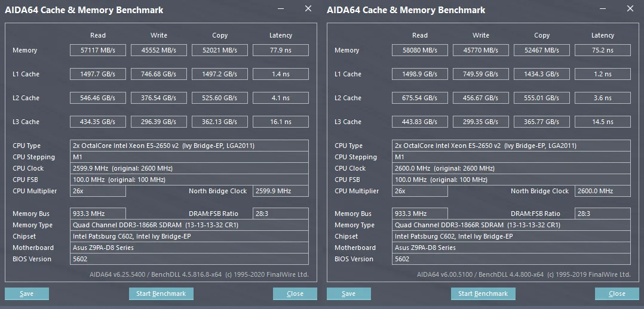The width and height of the screenshot is (644, 309).
Task: Select Memory Copy value 52021 MB/s
Action: point(220,50)
